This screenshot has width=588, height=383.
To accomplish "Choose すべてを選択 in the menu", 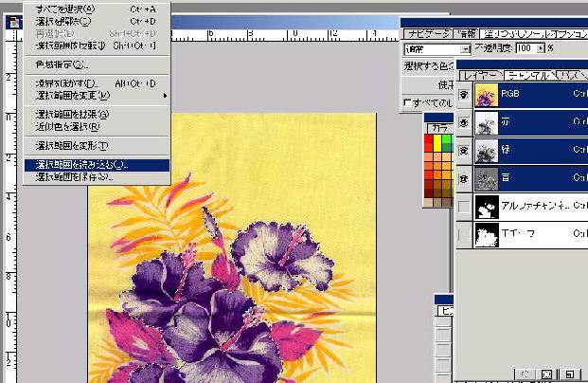I will 97,9.
